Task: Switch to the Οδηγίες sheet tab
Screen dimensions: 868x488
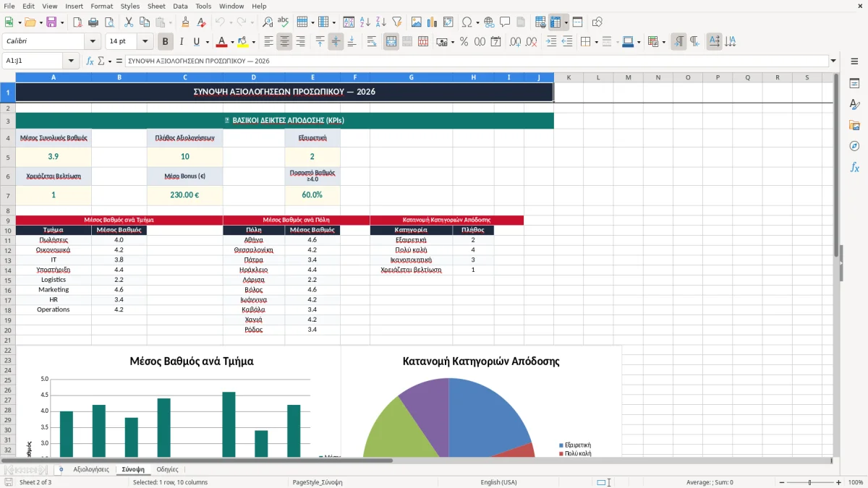Action: click(167, 469)
